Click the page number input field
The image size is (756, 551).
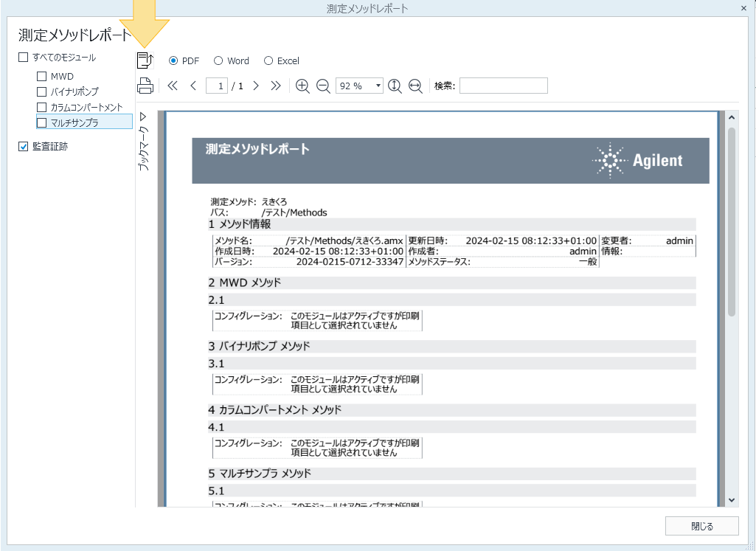[217, 86]
